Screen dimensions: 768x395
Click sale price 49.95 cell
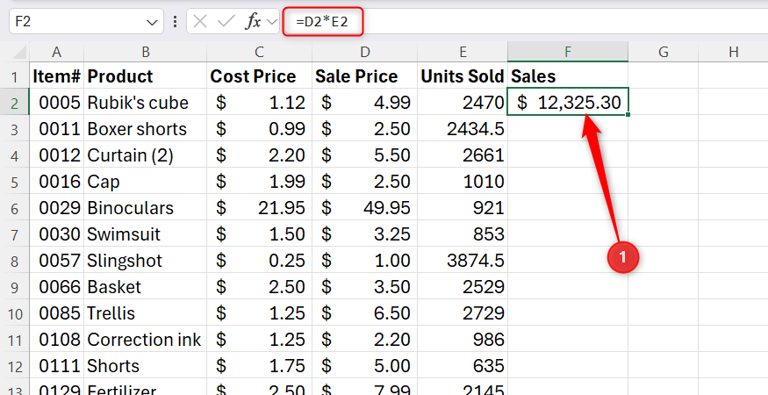click(x=364, y=208)
